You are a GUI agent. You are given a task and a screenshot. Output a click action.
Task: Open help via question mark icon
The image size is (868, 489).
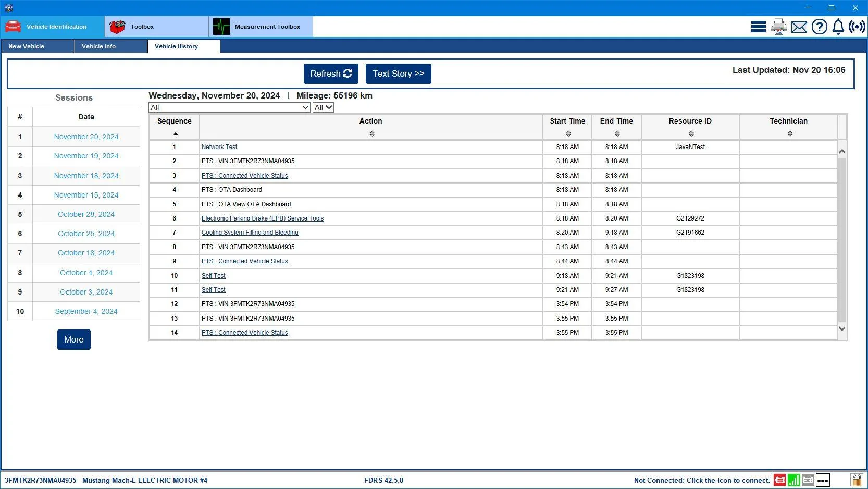point(820,27)
